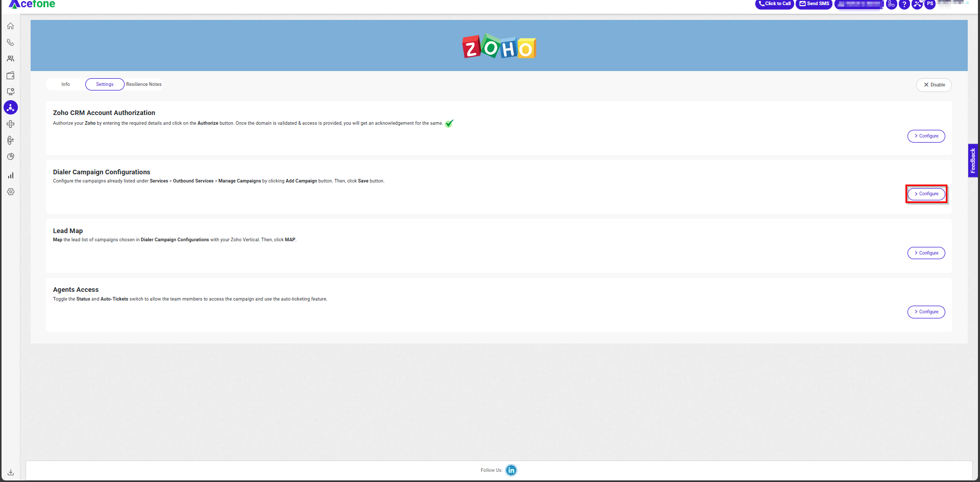Disable the Zoho integration

click(934, 85)
